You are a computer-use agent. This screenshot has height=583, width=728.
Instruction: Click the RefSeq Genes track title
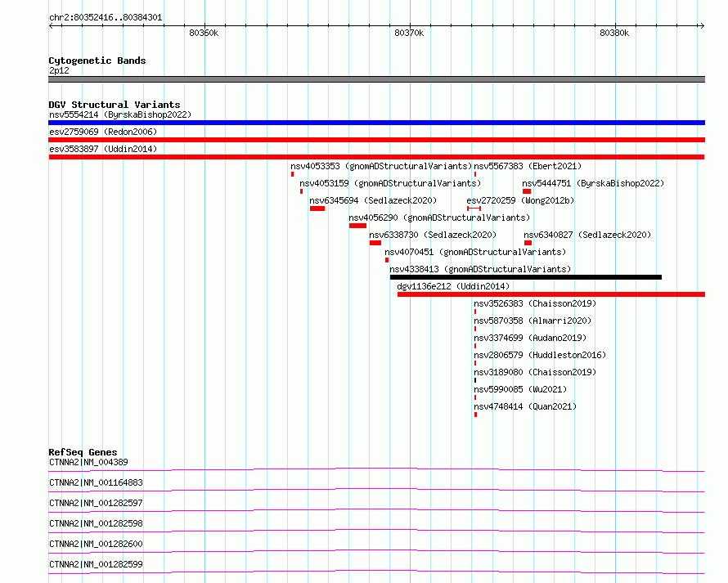pyautogui.click(x=83, y=452)
